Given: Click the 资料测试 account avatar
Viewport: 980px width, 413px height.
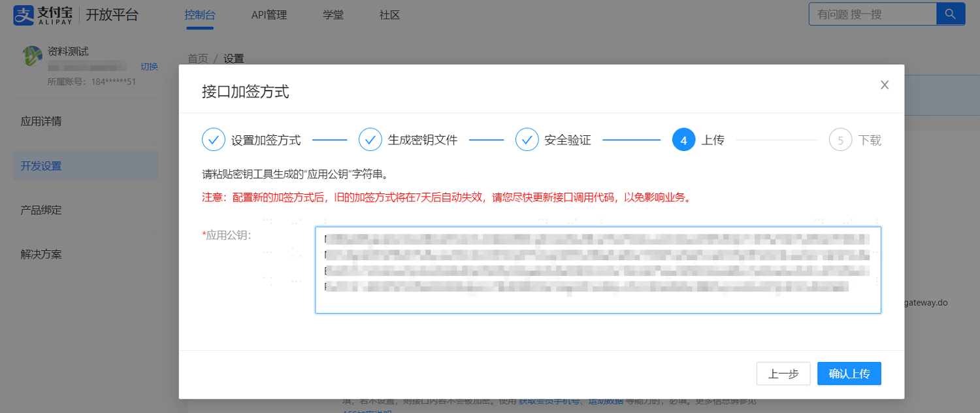Looking at the screenshot, I should tap(33, 56).
